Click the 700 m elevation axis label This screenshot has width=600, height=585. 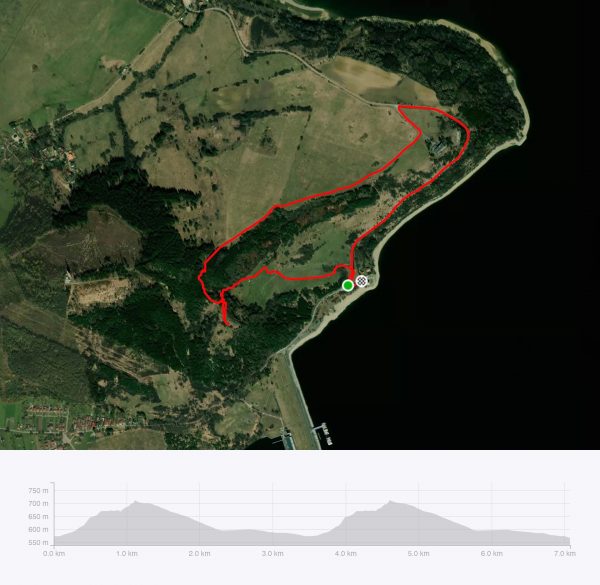click(38, 504)
